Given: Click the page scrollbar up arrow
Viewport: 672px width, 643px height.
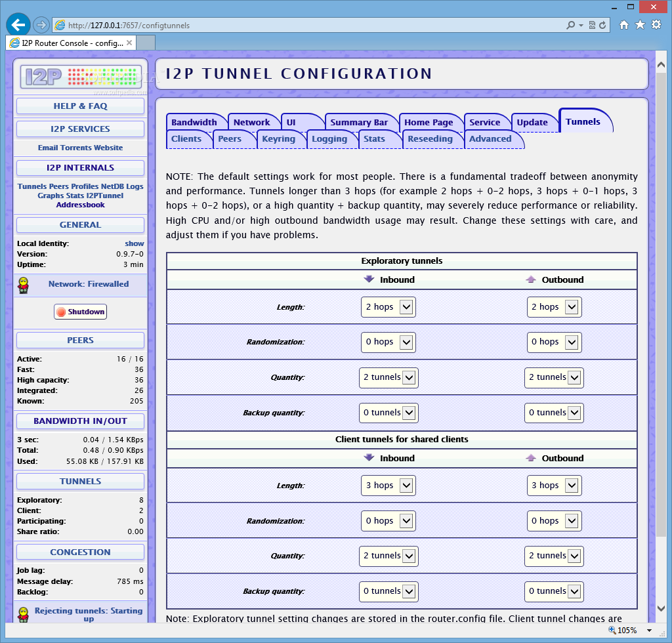Looking at the screenshot, I should [x=661, y=65].
